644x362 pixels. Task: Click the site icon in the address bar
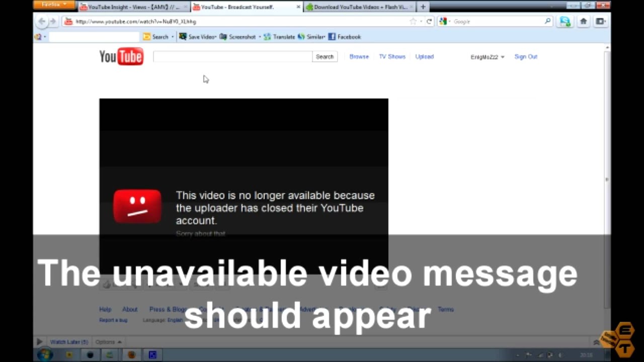pos(68,21)
